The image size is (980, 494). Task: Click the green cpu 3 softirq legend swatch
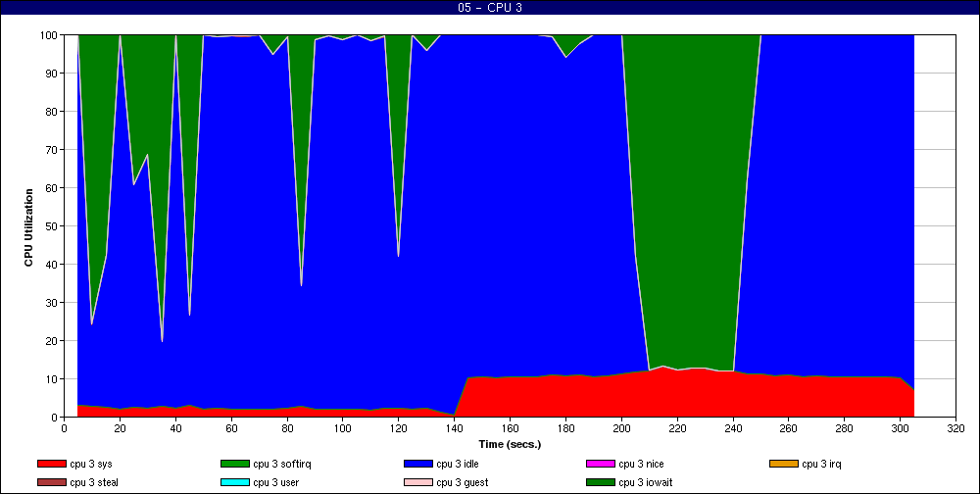tap(235, 464)
